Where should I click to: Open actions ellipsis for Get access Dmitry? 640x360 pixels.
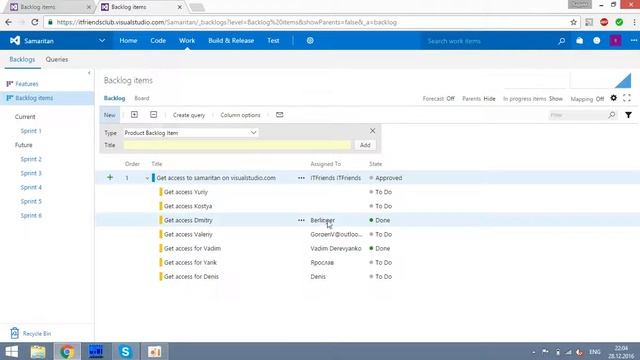[x=301, y=220]
